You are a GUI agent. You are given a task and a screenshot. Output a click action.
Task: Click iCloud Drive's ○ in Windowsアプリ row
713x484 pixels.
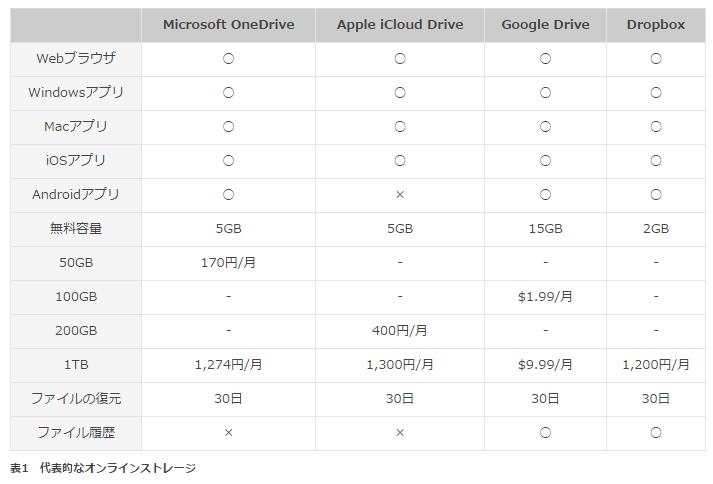400,93
